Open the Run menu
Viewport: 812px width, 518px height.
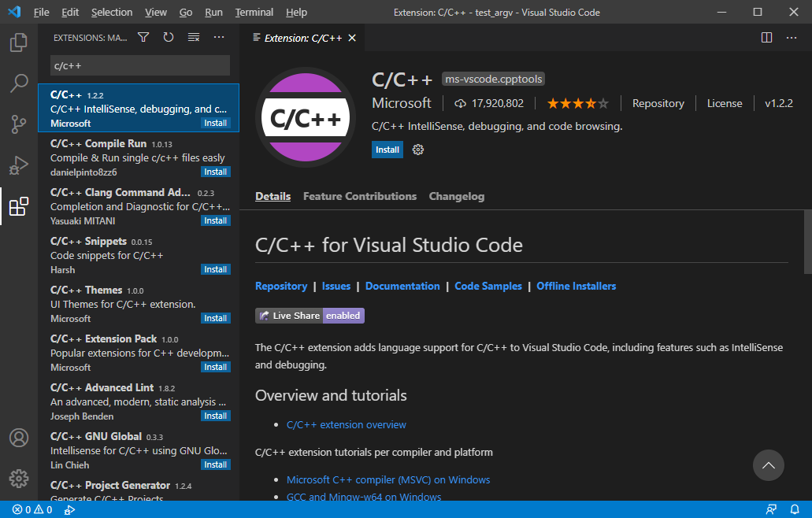click(x=213, y=12)
